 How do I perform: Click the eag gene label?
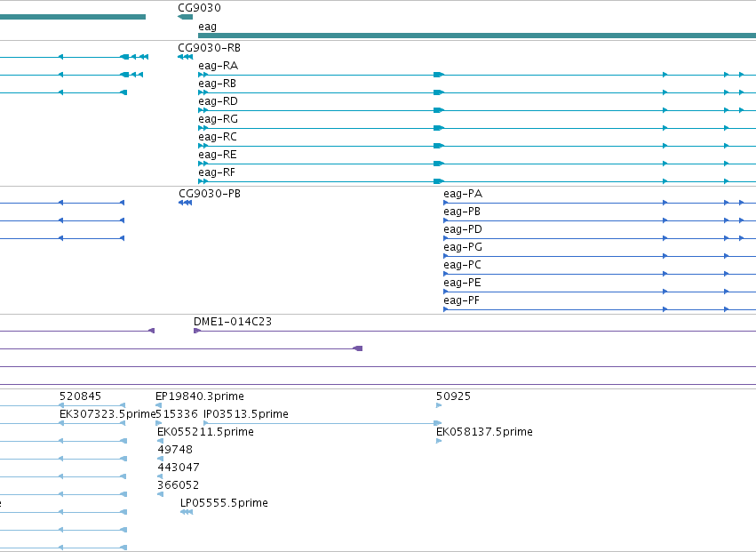207,27
